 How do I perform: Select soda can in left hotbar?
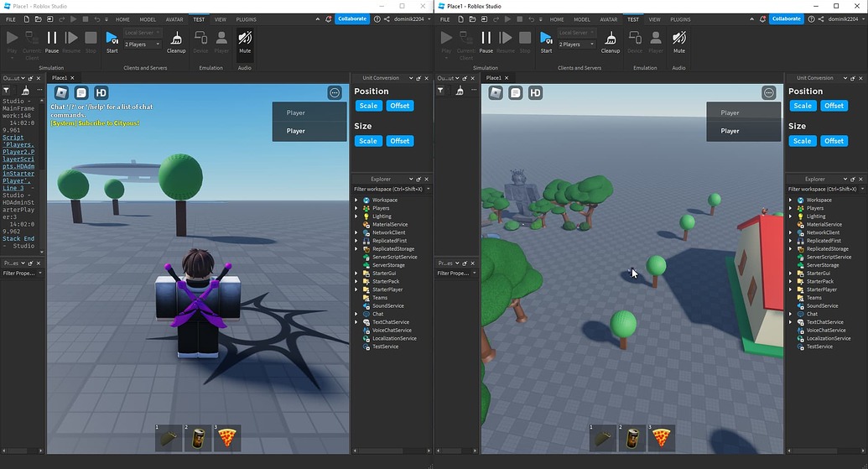coord(198,438)
